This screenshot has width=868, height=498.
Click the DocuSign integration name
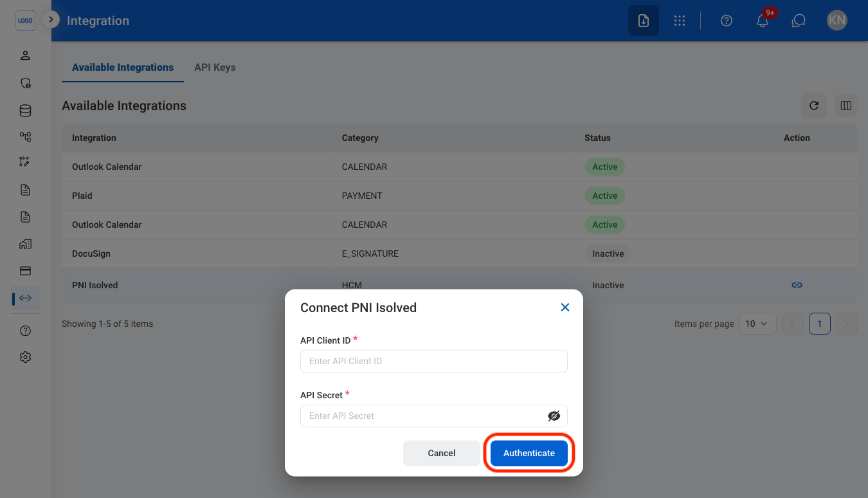[x=91, y=254]
